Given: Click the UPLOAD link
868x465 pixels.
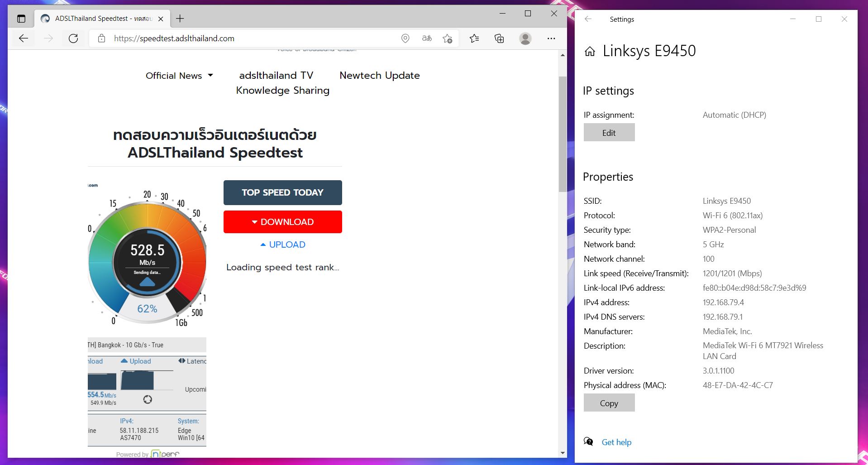Looking at the screenshot, I should 283,244.
